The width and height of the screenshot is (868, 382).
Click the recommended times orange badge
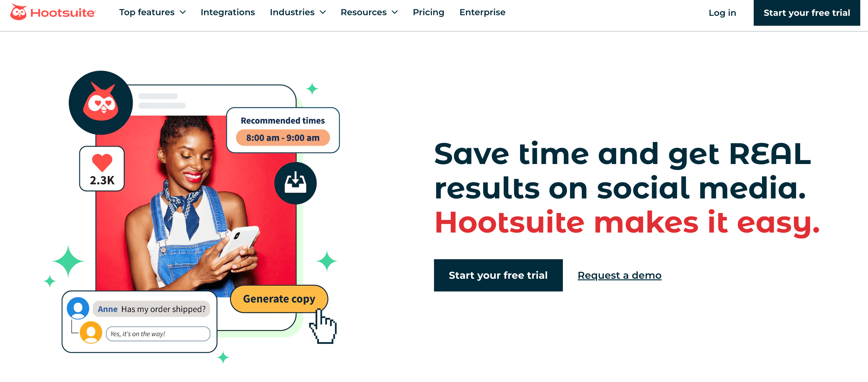click(283, 137)
